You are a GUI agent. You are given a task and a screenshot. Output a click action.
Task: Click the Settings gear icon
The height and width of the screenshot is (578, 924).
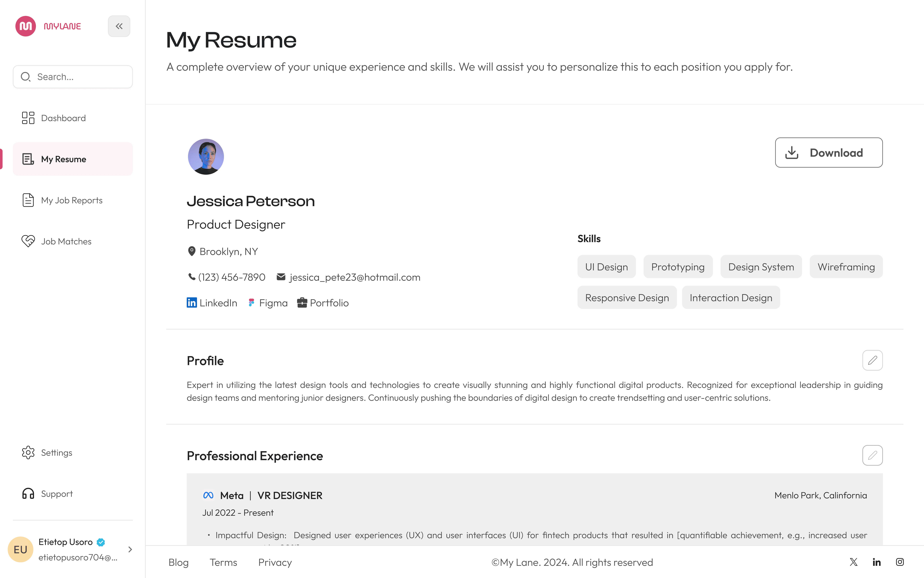[x=28, y=453]
